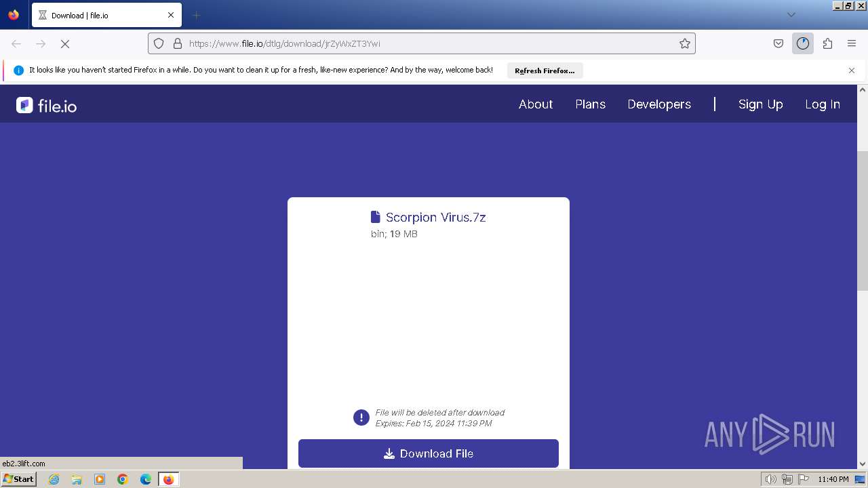Click the 'bin; 19 MB' file size text
Screen dimensions: 868x488
tap(394, 234)
